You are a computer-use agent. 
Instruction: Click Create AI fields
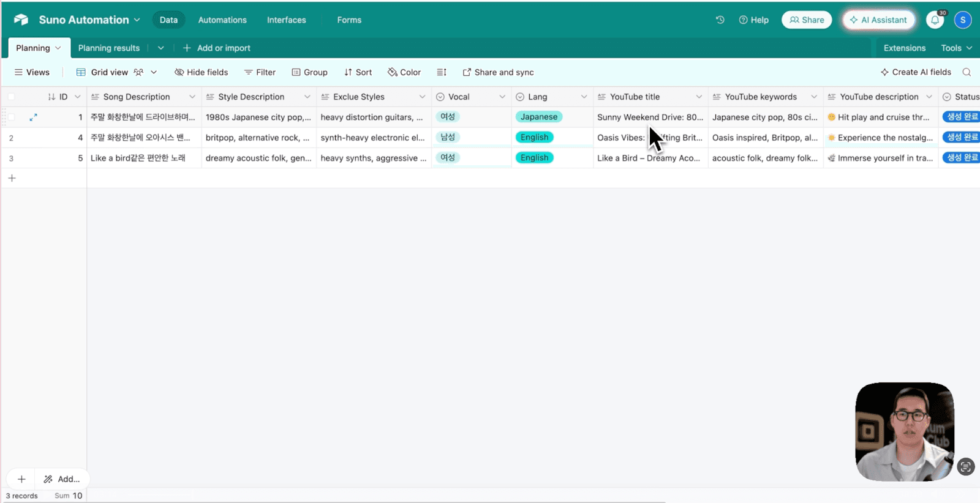click(x=916, y=72)
